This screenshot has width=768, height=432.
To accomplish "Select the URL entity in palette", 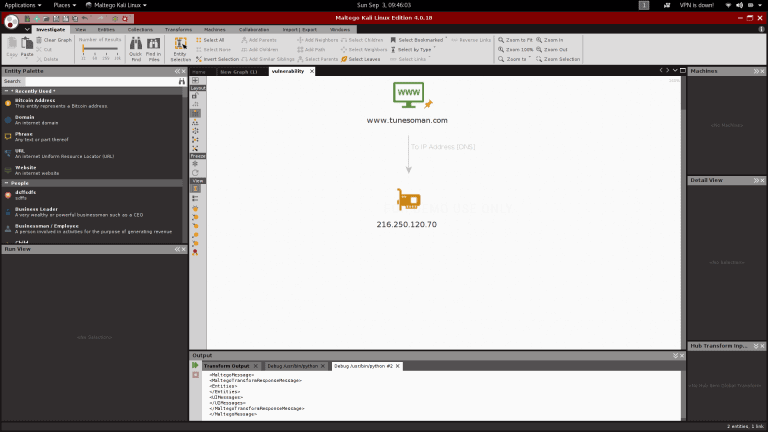I will pos(93,153).
